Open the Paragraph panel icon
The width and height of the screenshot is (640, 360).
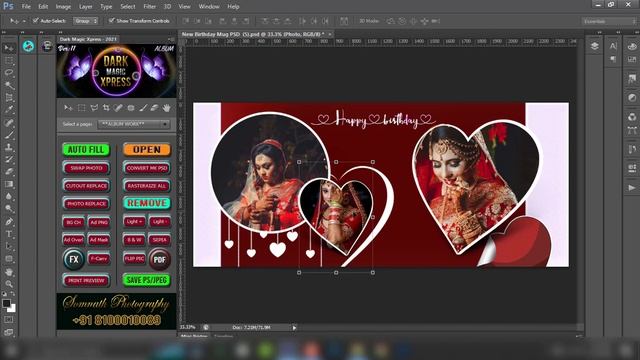coord(613,59)
